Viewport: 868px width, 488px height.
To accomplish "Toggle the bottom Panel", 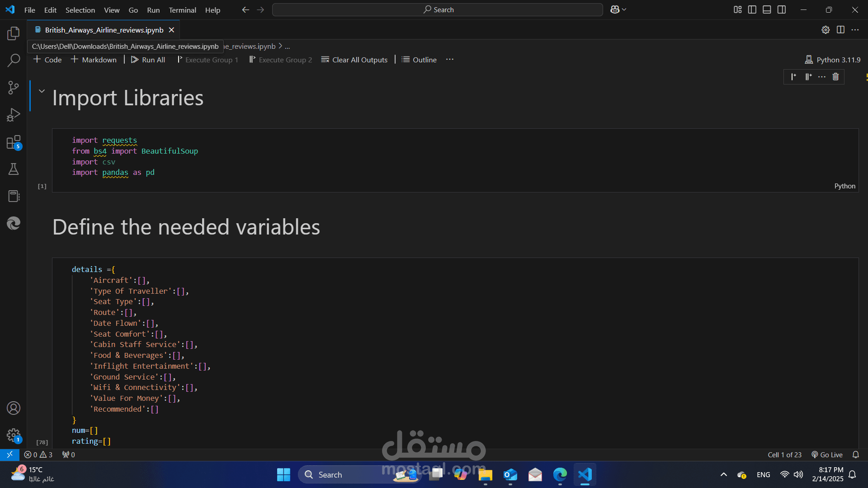I will 767,9.
